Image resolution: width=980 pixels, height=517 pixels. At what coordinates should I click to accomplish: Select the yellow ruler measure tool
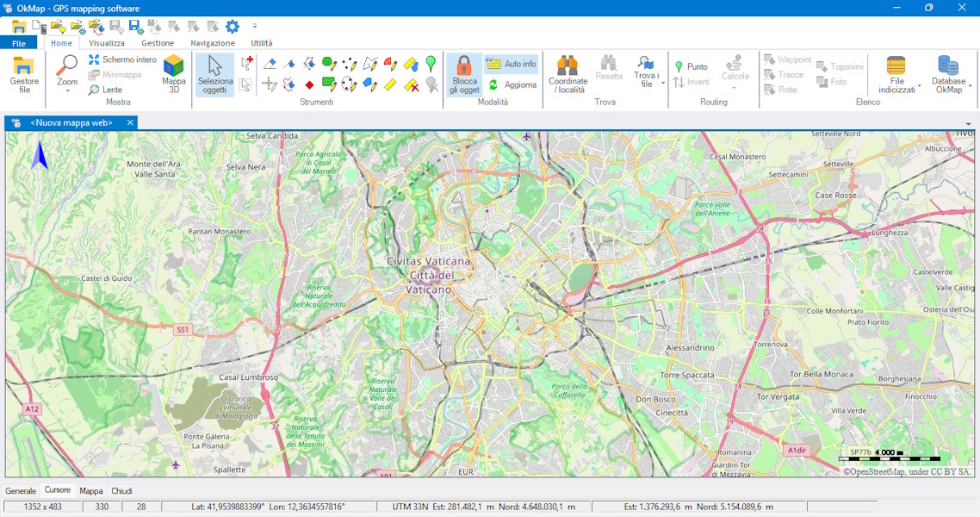[391, 84]
